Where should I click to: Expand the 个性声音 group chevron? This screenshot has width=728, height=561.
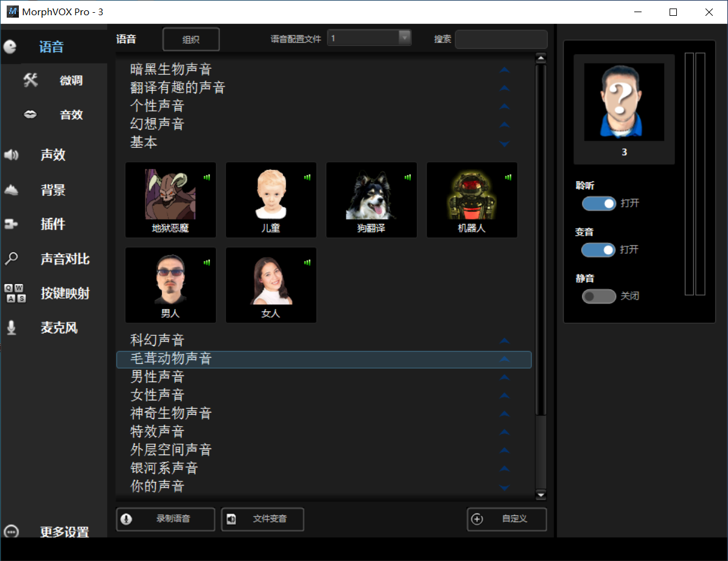(505, 106)
